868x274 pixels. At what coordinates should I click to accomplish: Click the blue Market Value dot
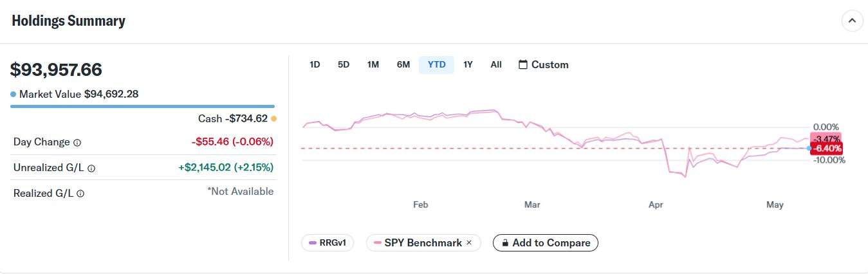[14, 95]
